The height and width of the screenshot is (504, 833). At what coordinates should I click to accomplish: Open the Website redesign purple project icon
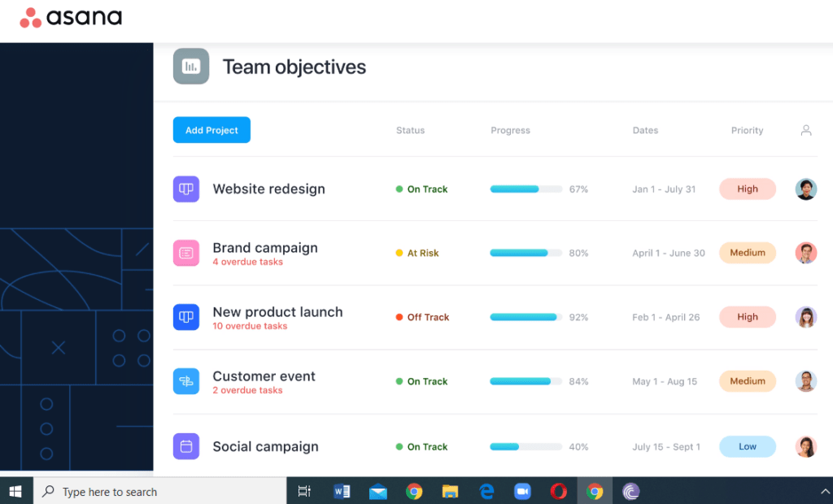click(185, 189)
